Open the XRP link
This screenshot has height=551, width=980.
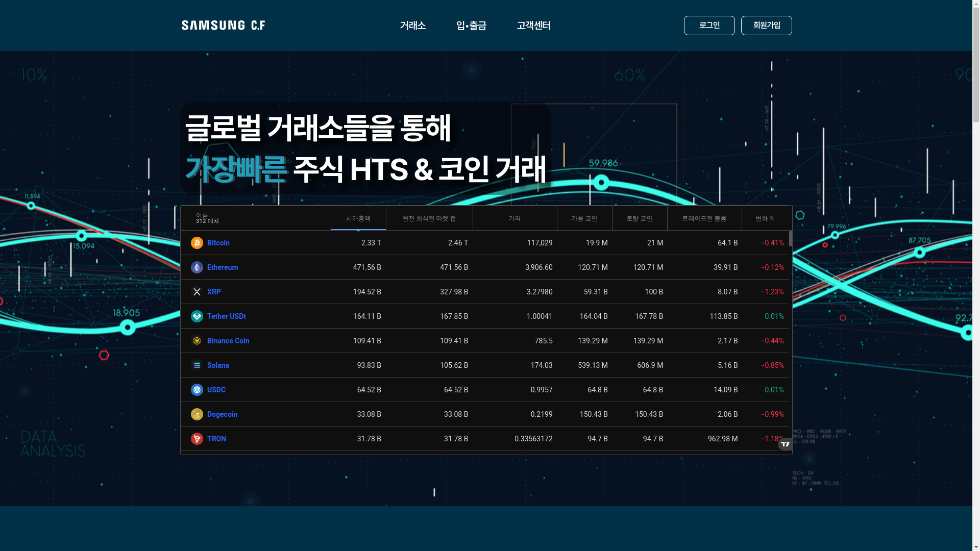click(x=214, y=292)
